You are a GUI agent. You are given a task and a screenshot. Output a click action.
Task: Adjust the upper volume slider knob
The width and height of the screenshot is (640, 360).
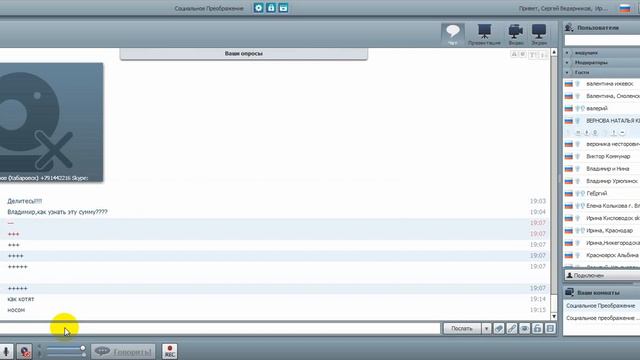pos(83,348)
